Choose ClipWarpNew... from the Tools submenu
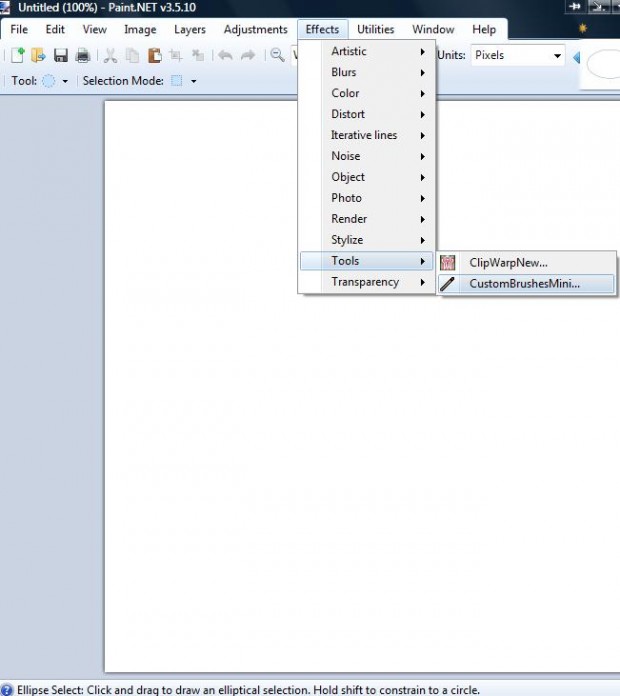Viewport: 620px width, 696px height. click(x=526, y=263)
